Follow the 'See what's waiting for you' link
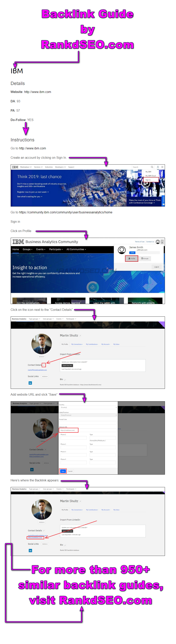The width and height of the screenshot is (176, 644). pyautogui.click(x=30, y=196)
